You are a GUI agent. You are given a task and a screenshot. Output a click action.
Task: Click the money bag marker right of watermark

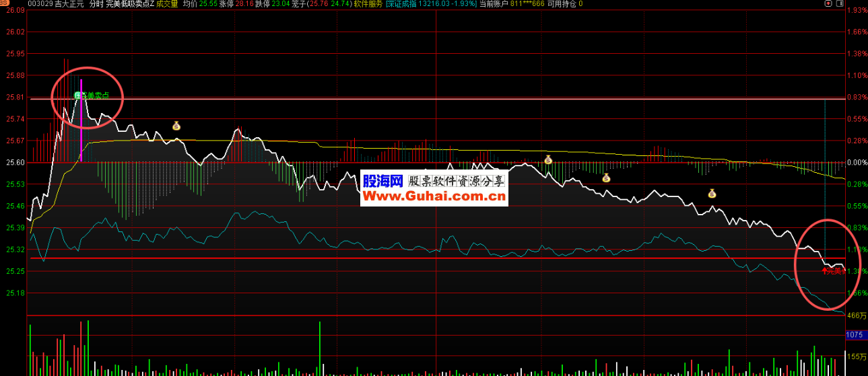point(548,160)
